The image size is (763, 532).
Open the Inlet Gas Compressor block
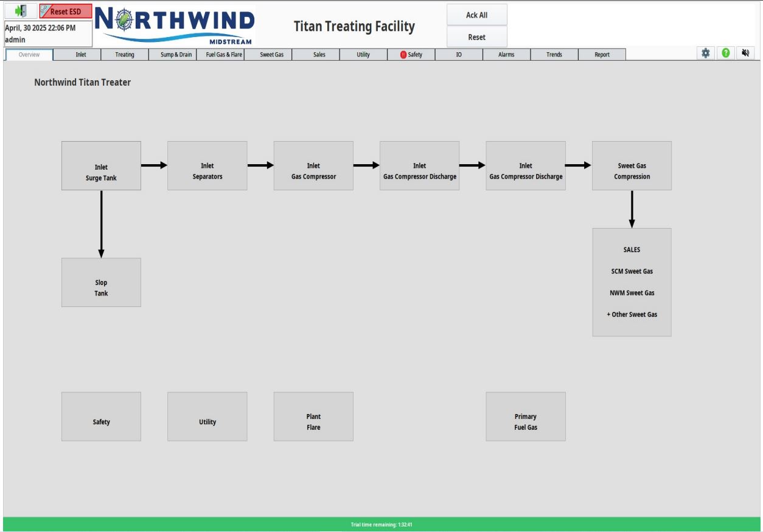coord(313,166)
